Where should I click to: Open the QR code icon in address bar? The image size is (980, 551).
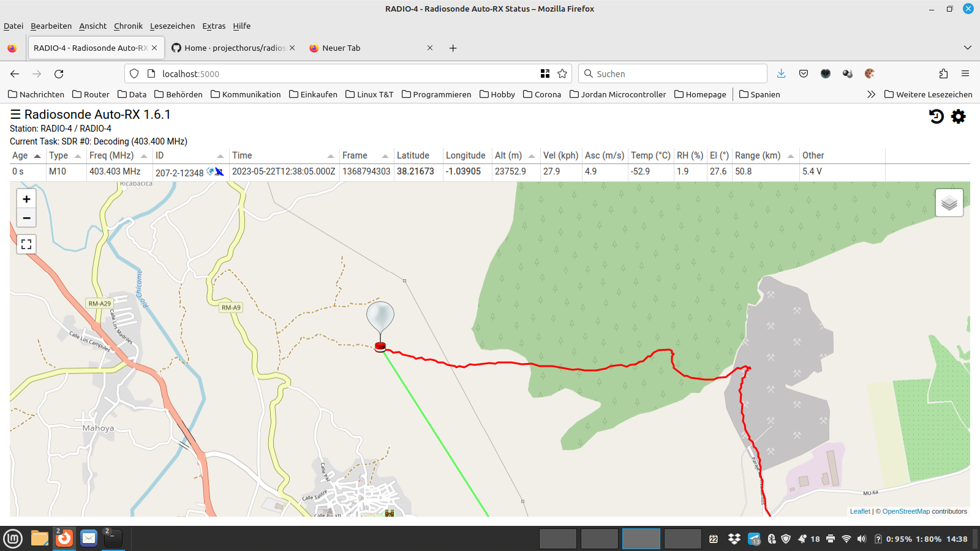[545, 73]
